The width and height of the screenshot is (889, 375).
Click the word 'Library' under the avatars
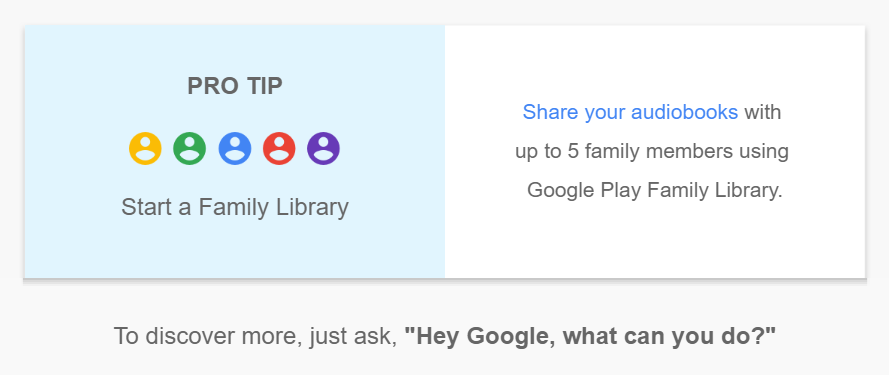(x=312, y=207)
